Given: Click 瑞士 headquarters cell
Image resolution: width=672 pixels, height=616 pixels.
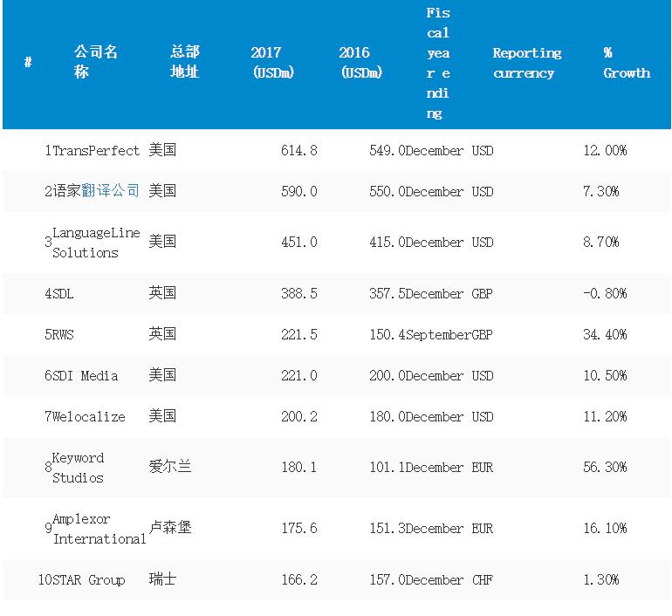Looking at the screenshot, I should (x=162, y=579).
